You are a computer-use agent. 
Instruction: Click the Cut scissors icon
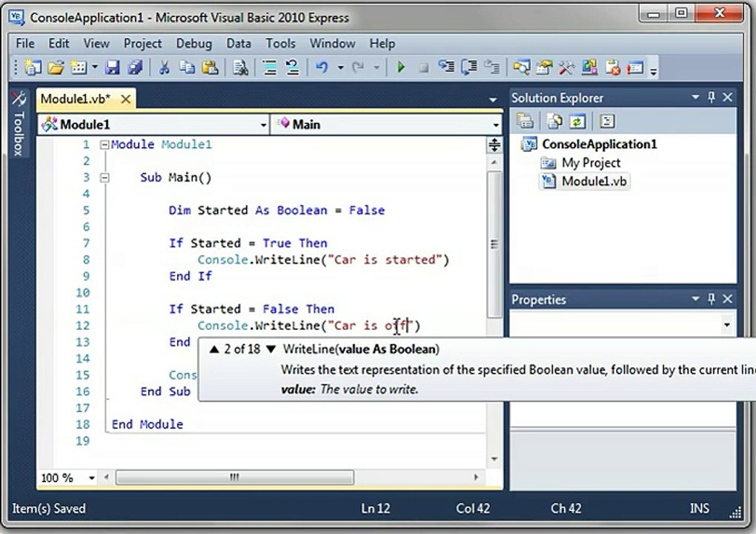(x=164, y=67)
